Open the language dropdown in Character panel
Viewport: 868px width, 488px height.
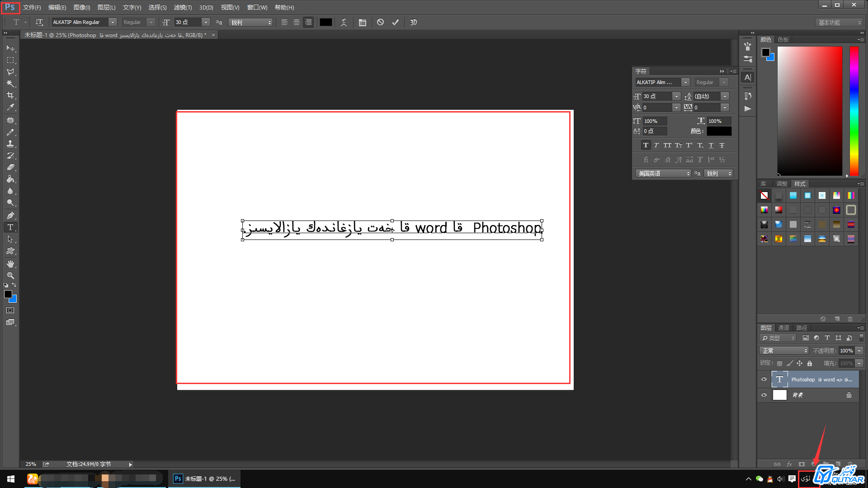[x=663, y=174]
